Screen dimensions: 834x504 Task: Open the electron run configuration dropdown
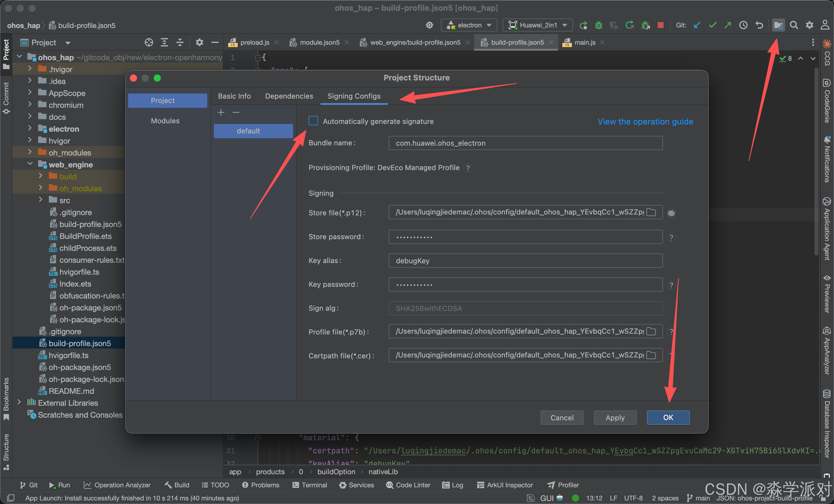point(469,25)
